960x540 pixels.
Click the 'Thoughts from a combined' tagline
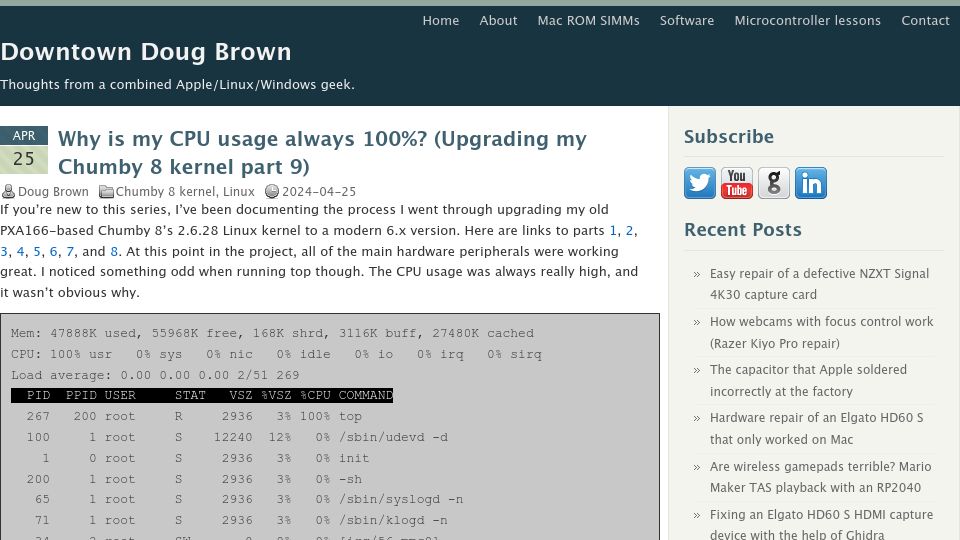(x=178, y=84)
